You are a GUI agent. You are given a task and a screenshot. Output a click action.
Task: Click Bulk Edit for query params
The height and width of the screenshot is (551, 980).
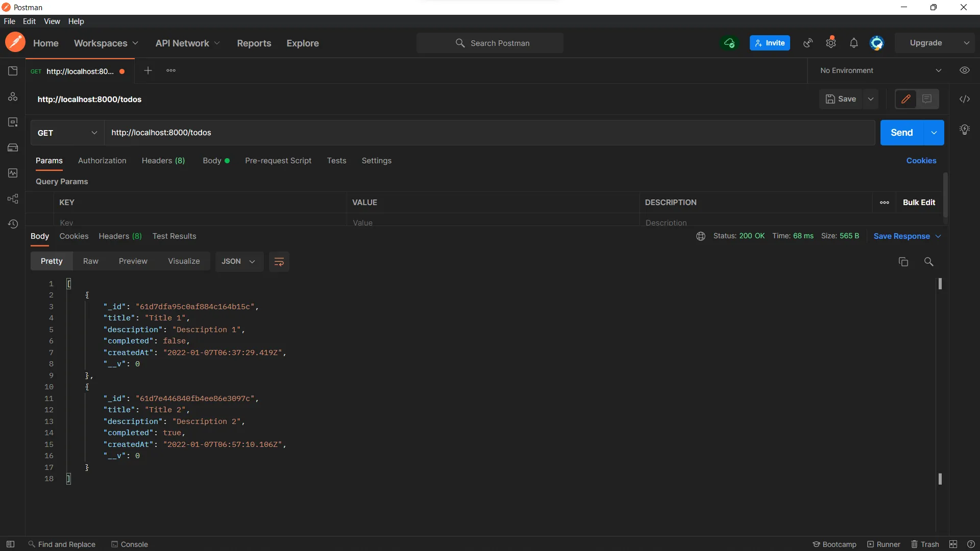(x=919, y=203)
